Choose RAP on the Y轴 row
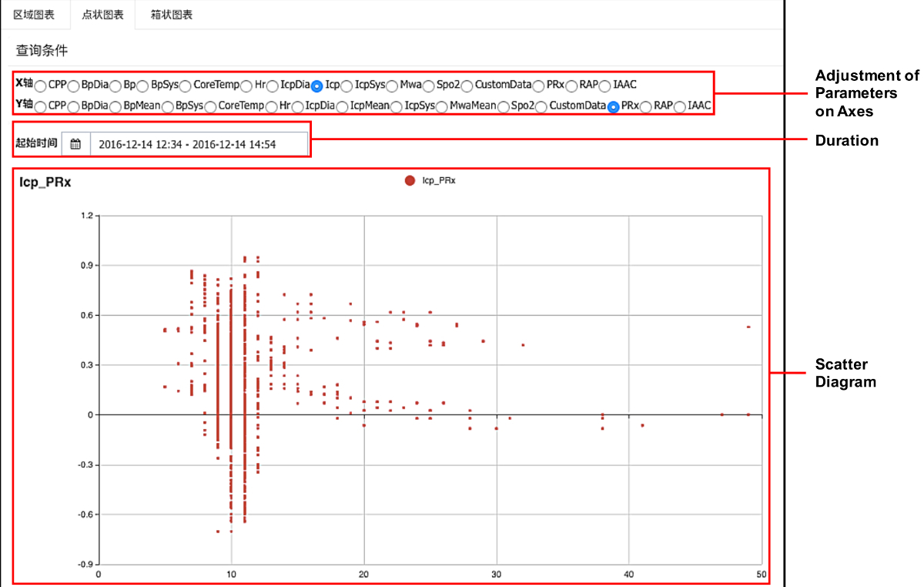This screenshot has width=924, height=587. (645, 106)
